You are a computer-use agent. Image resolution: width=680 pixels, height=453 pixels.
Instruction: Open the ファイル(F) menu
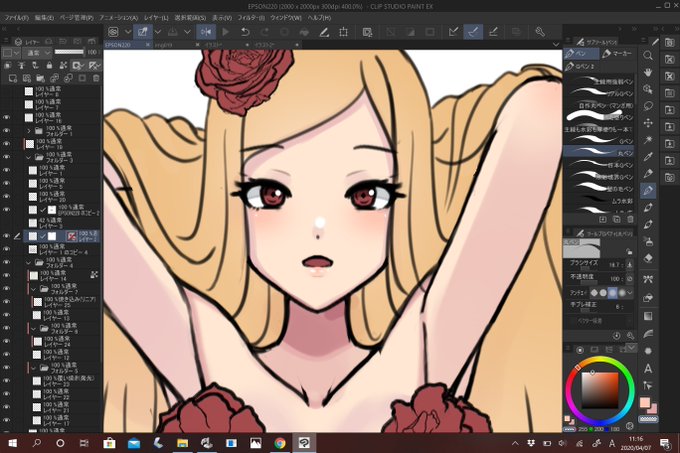16,18
